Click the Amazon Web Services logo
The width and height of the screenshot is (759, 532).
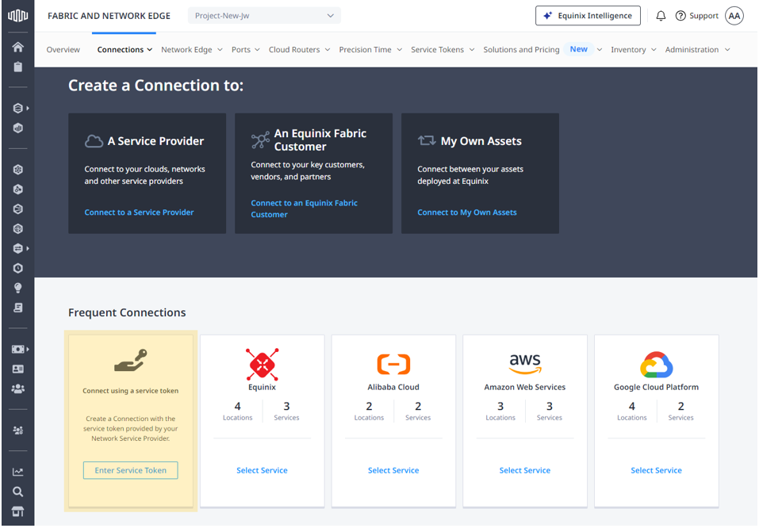524,364
